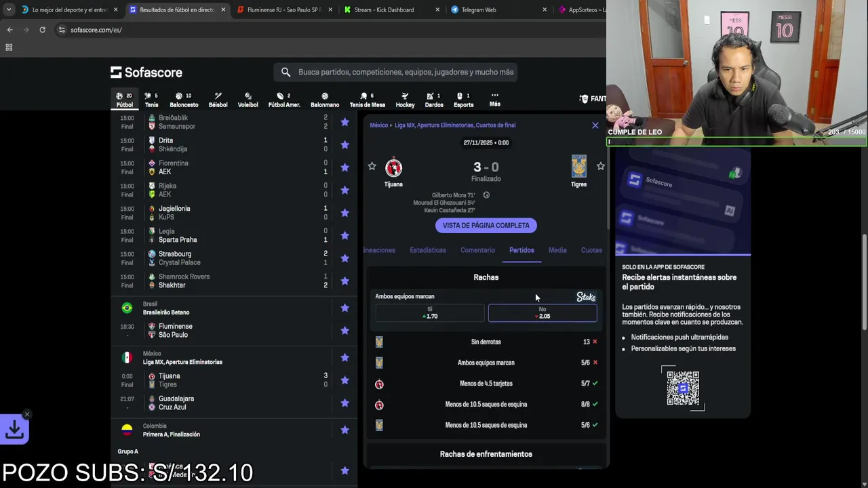The width and height of the screenshot is (868, 488).
Task: Click the Colombia flag icon
Action: pyautogui.click(x=127, y=430)
